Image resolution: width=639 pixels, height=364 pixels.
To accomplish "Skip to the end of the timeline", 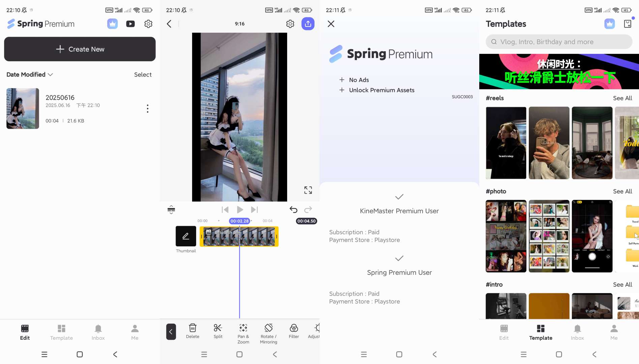I will pos(254,210).
